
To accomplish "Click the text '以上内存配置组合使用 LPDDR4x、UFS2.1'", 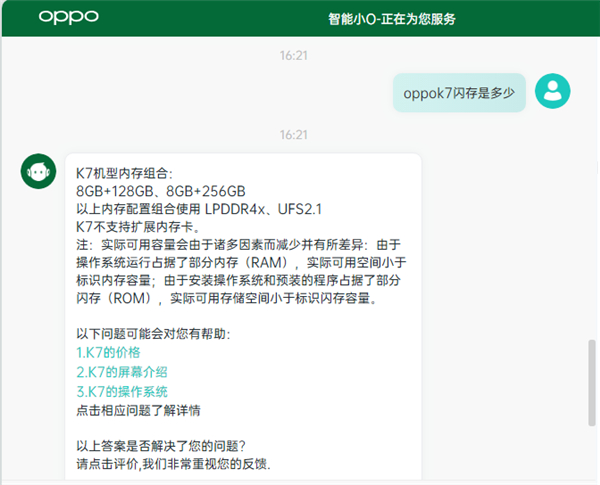I will pyautogui.click(x=199, y=209).
